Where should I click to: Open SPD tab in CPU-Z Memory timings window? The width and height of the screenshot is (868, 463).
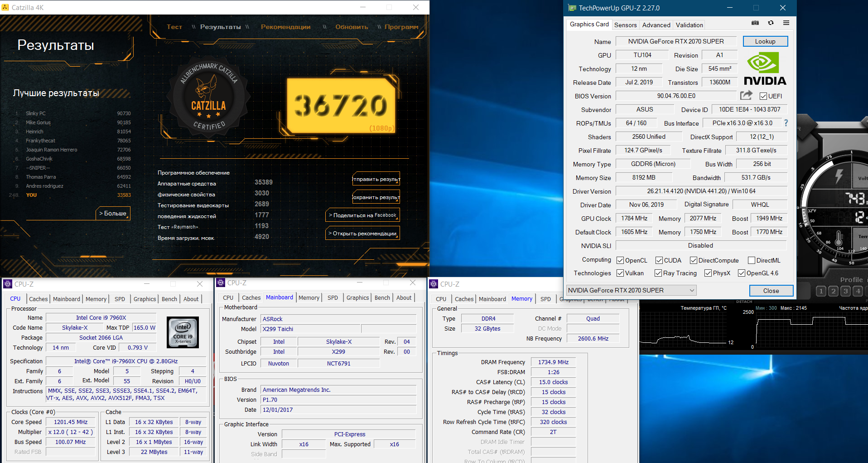coord(546,299)
